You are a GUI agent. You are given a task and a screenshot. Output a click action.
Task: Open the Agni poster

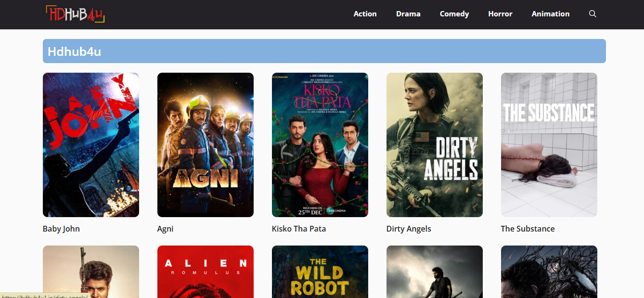[x=206, y=145]
